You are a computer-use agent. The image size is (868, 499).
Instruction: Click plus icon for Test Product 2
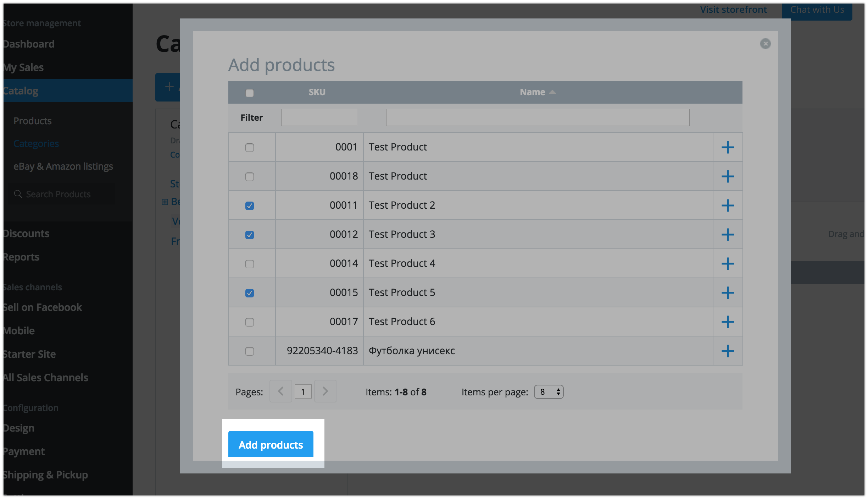point(728,205)
